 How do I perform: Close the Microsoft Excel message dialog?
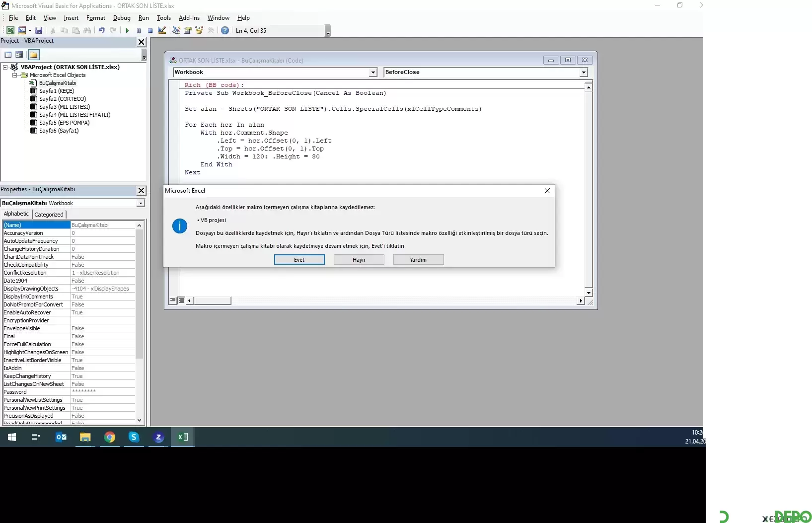(547, 191)
